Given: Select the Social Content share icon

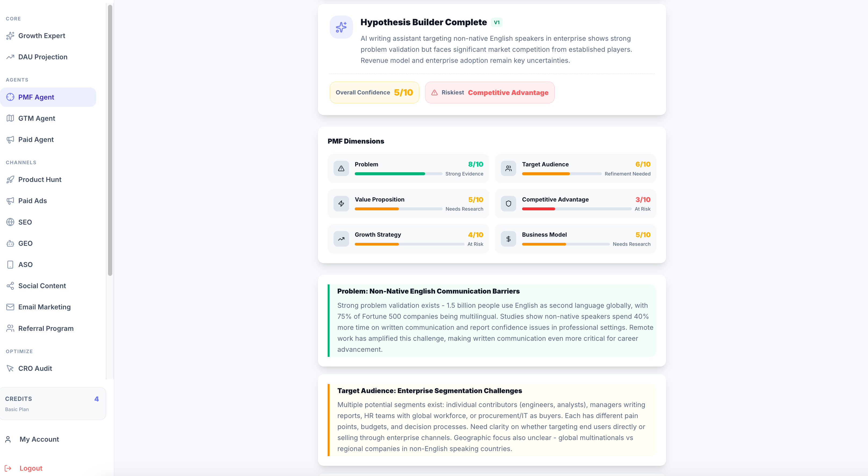Looking at the screenshot, I should 10,285.
